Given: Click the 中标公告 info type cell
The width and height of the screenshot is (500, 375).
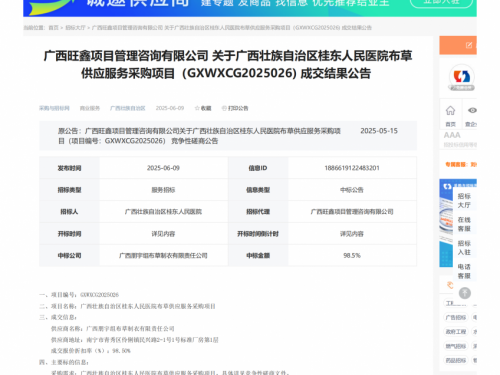Looking at the screenshot, I should point(352,190).
